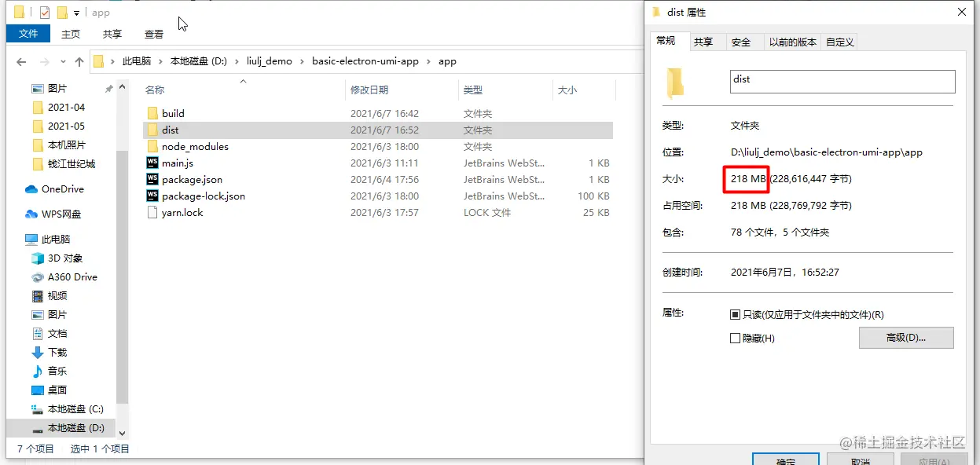
Task: Open 文档 in navigation pane
Action: click(57, 333)
